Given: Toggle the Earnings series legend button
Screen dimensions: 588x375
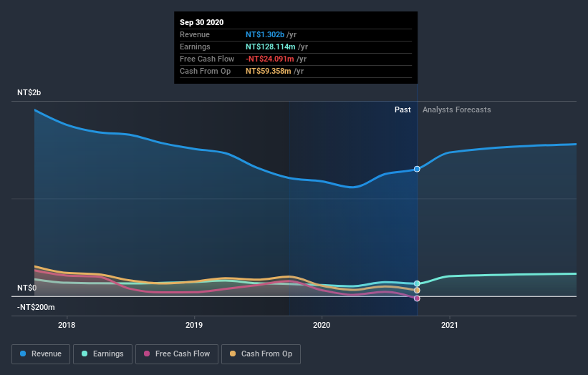Looking at the screenshot, I should (102, 354).
